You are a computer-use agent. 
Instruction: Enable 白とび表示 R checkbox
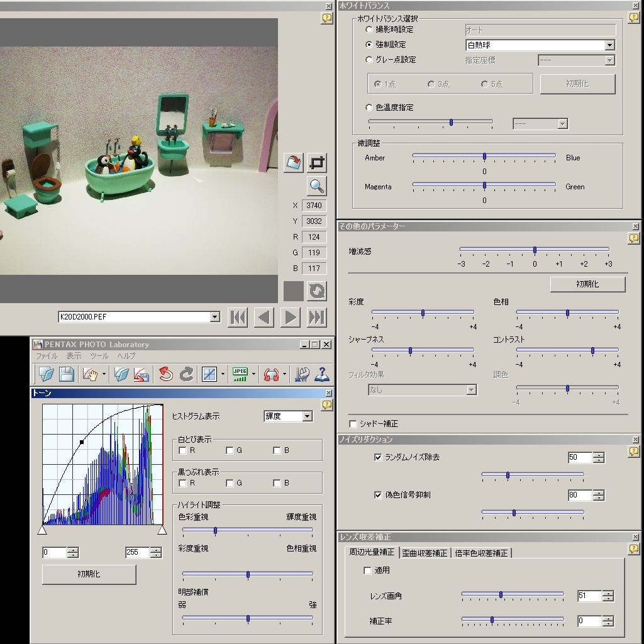coord(183,450)
